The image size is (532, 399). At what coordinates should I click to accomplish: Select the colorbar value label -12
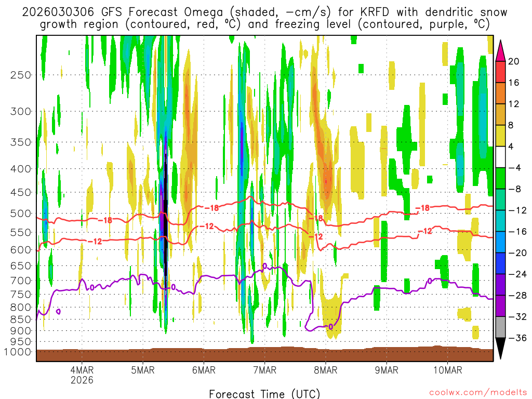click(517, 210)
